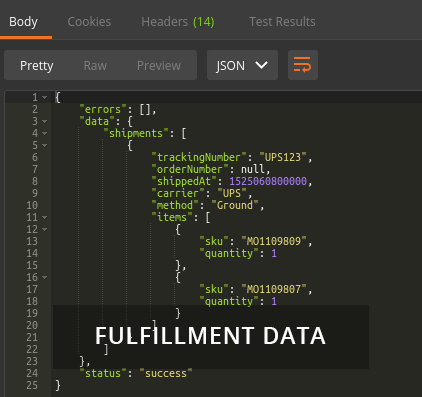This screenshot has width=422, height=397.
Task: Click the "sku" key on line 17
Action: [x=214, y=289]
